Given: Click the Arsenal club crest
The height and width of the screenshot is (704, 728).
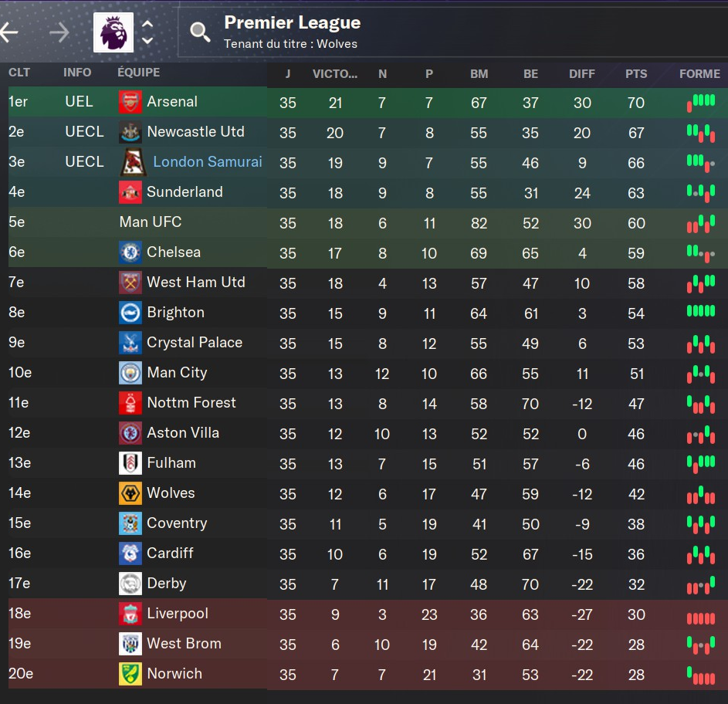Looking at the screenshot, I should (x=130, y=102).
